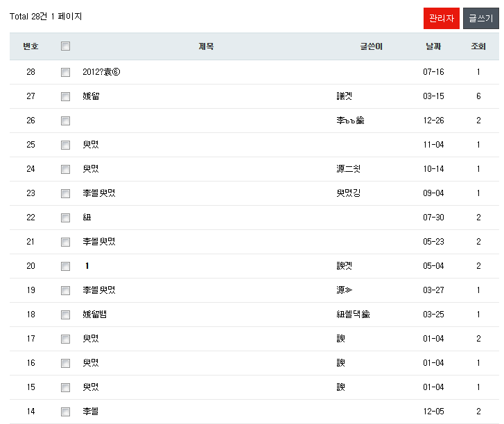The width and height of the screenshot is (504, 424).
Task: Open the post title in row 16
Action: pos(91,362)
